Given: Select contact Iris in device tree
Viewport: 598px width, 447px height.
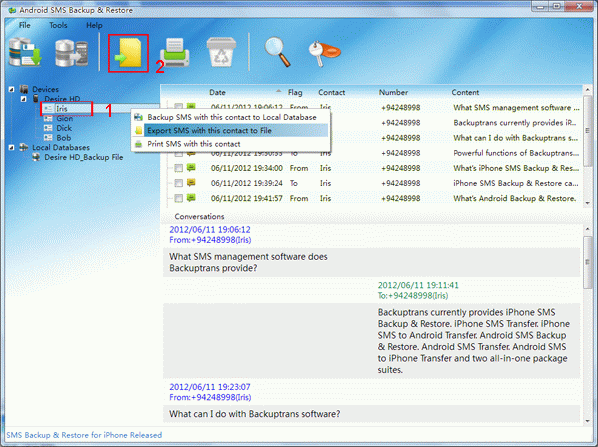Looking at the screenshot, I should 61,109.
